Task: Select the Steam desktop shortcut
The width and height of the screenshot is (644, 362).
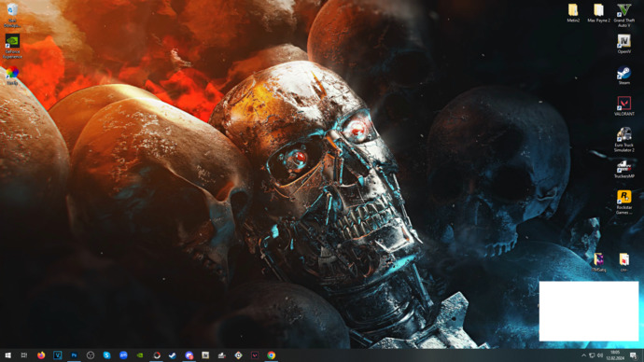Action: (x=623, y=76)
